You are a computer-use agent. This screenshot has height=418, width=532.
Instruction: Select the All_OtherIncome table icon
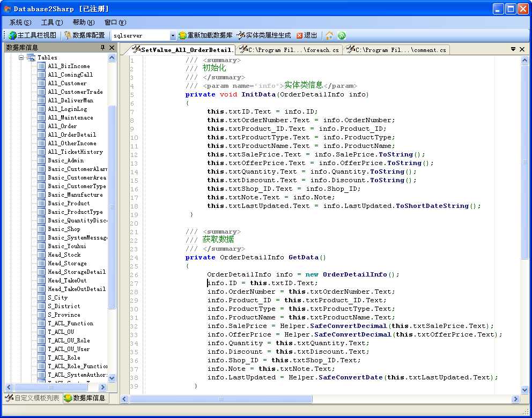tap(41, 143)
